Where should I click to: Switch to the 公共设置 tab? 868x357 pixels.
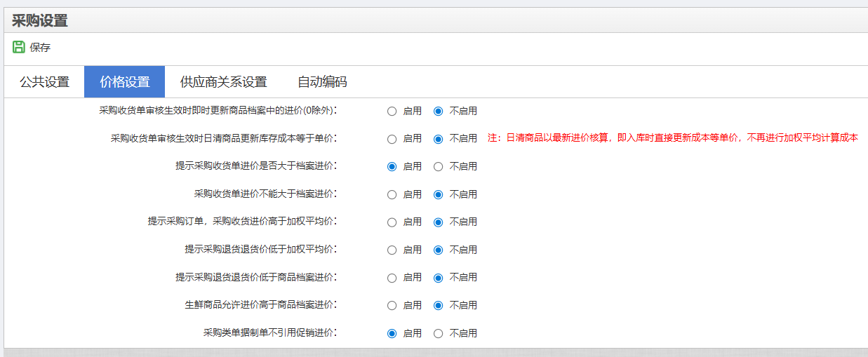[44, 82]
